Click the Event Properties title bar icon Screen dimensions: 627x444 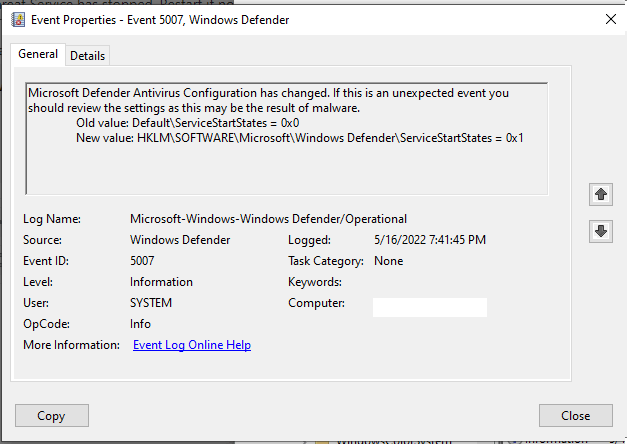coord(18,20)
